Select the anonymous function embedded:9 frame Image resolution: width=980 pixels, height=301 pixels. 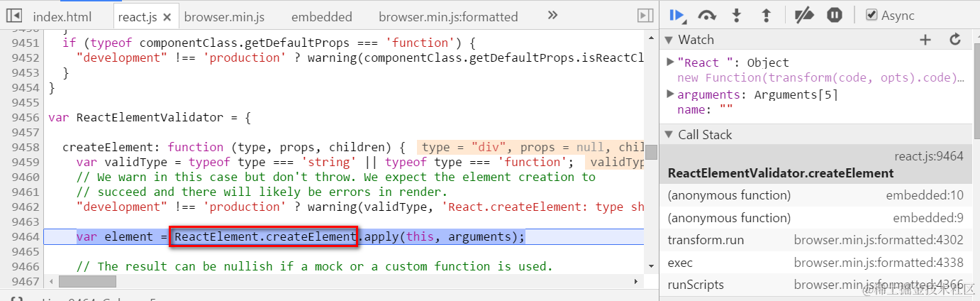(x=815, y=217)
